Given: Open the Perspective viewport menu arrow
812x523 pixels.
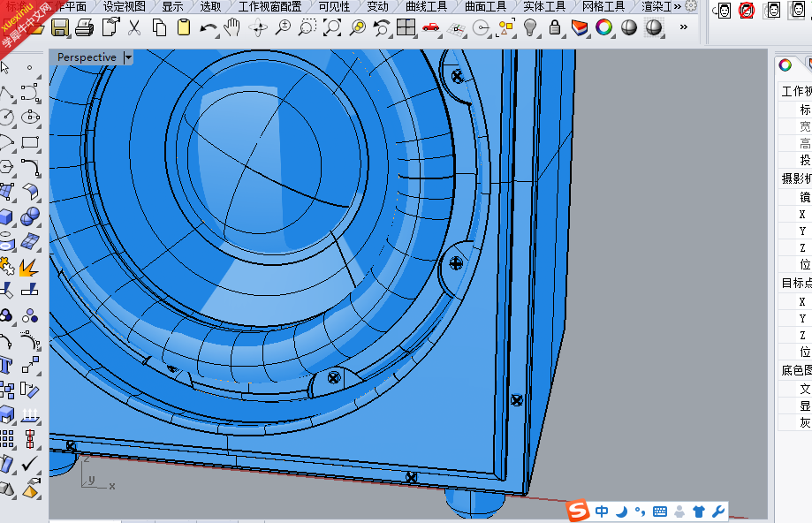Looking at the screenshot, I should [x=128, y=57].
